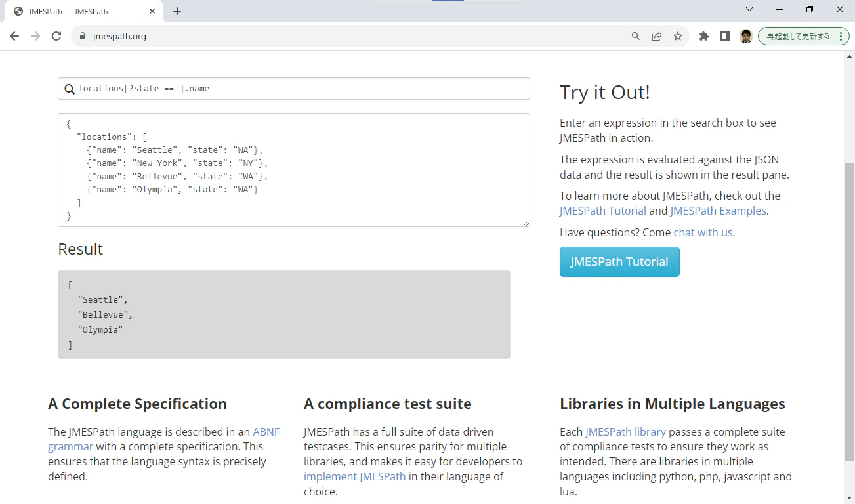Click the 'Libraries in Multiple Languages' heading
The width and height of the screenshot is (855, 504).
[x=673, y=404]
